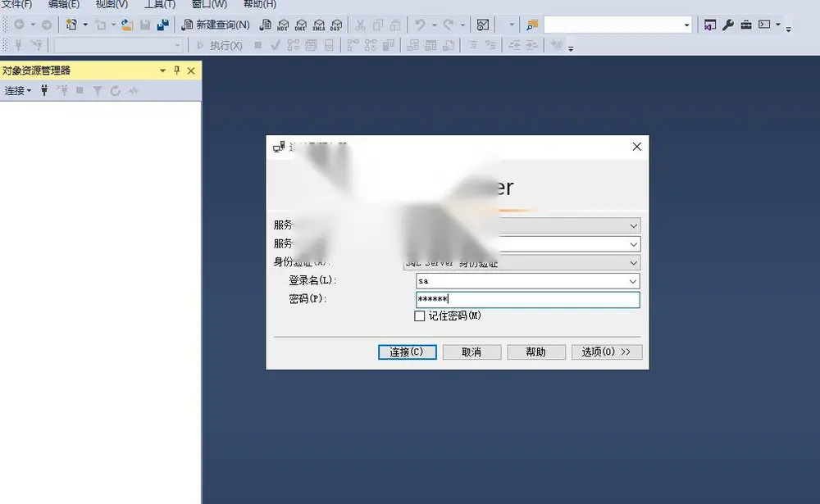Open the 视图(V) menu
Screen dimensions: 820x504
(112, 4)
